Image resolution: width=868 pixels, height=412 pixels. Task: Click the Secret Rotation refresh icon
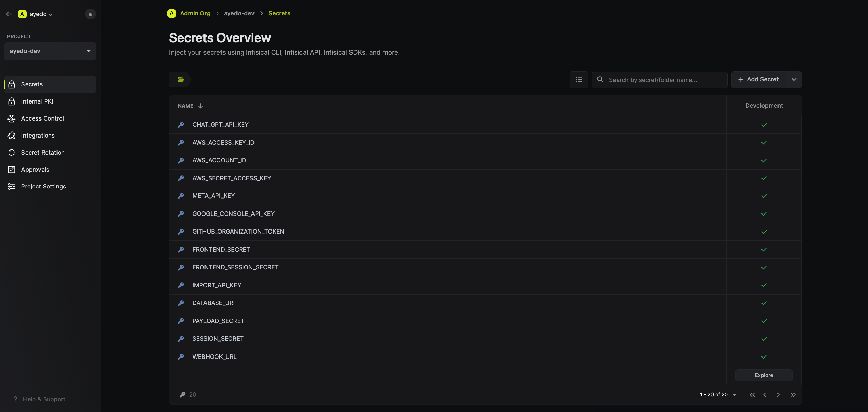(x=12, y=153)
